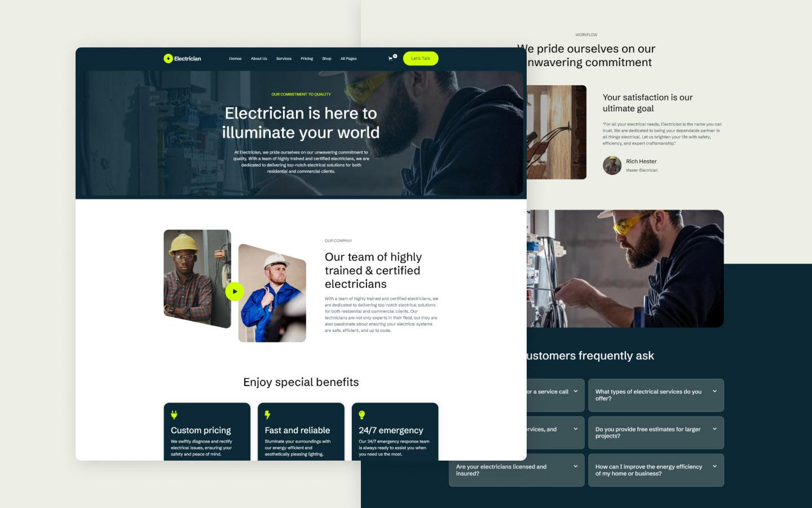
Task: Click 'Your satisfaction is our ultimate goal' heading
Action: point(647,103)
